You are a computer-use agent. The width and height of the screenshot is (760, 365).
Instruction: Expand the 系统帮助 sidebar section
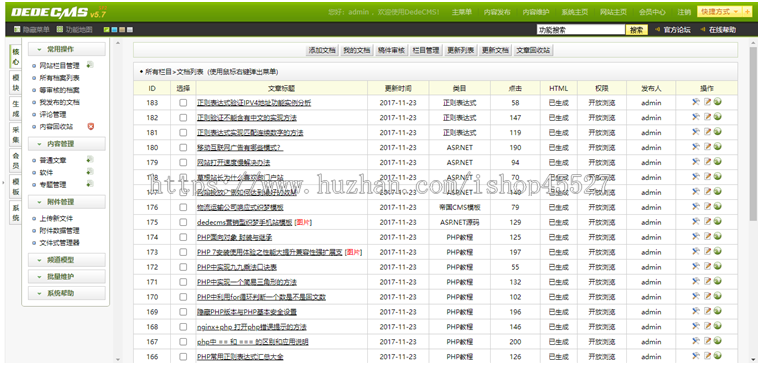tap(66, 293)
